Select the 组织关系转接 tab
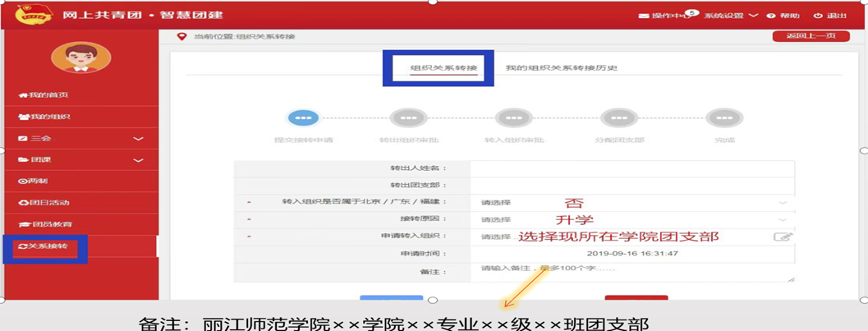 point(443,67)
